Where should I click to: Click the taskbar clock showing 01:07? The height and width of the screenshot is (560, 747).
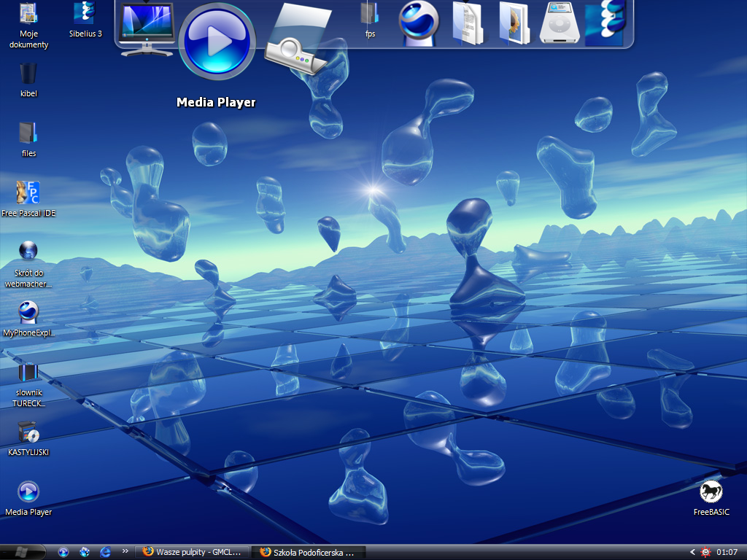click(x=727, y=552)
